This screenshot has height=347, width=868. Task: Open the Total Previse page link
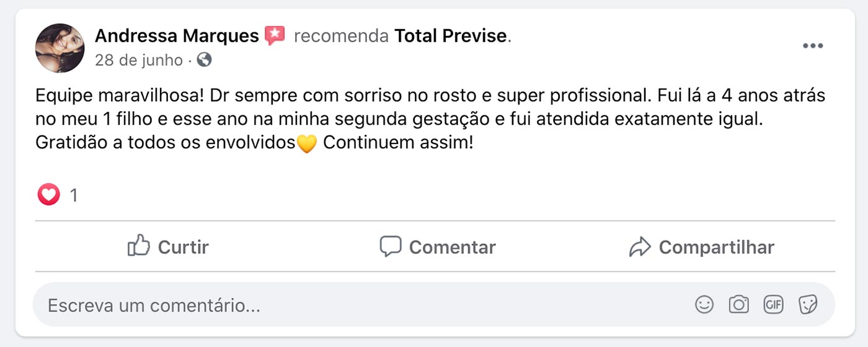[x=451, y=36]
